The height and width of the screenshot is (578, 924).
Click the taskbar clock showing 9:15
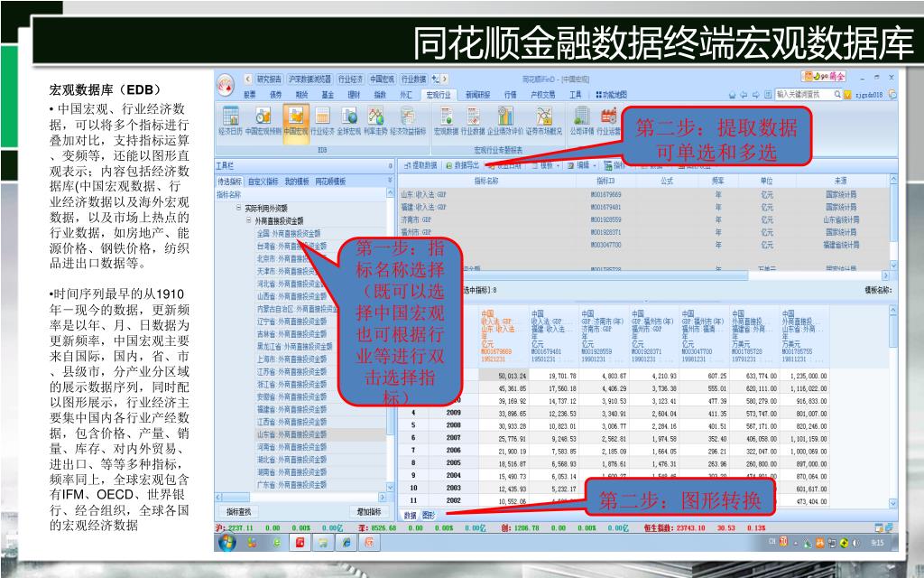point(876,543)
